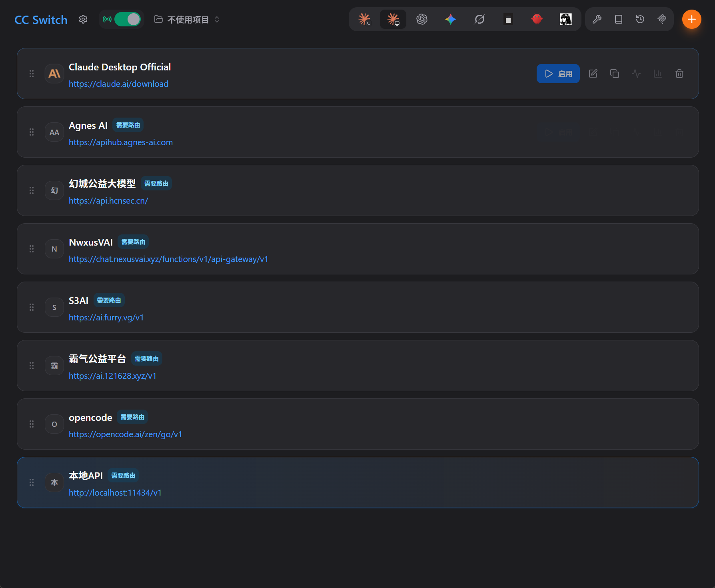Click the 霸 avatar icon
This screenshot has width=715, height=588.
54,366
